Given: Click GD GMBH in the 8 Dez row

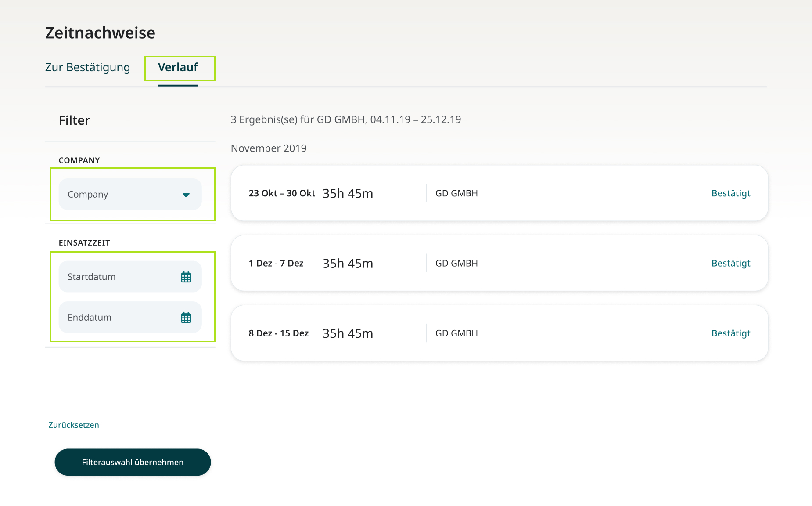Looking at the screenshot, I should click(x=456, y=333).
